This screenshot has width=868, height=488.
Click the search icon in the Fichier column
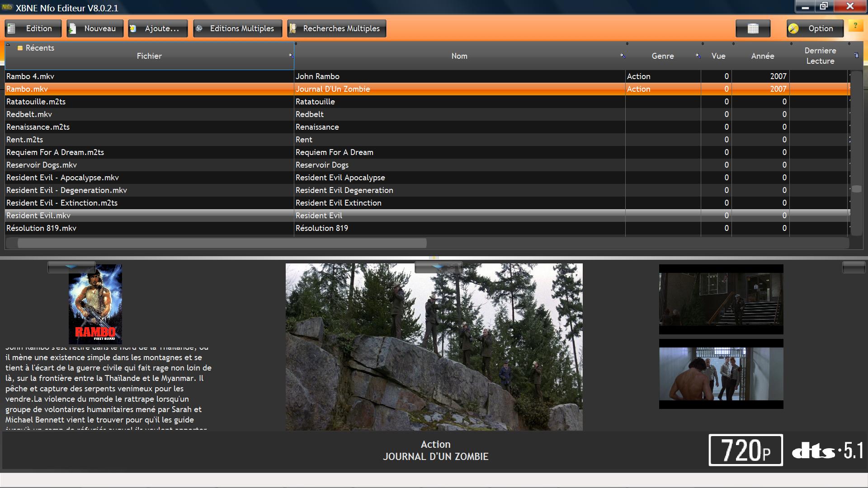click(291, 56)
